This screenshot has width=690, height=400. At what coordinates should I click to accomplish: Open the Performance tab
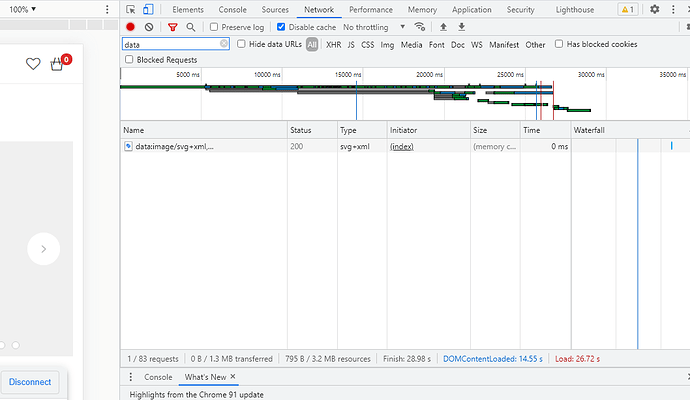[371, 10]
